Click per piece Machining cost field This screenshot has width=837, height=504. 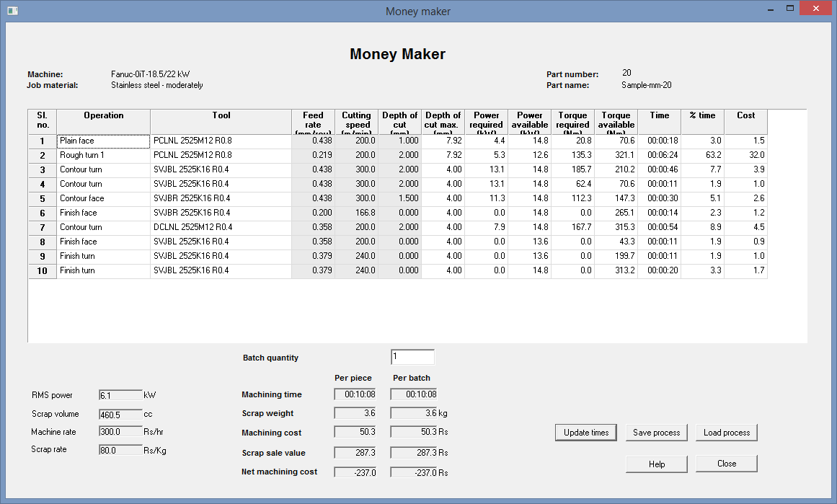[x=355, y=432]
